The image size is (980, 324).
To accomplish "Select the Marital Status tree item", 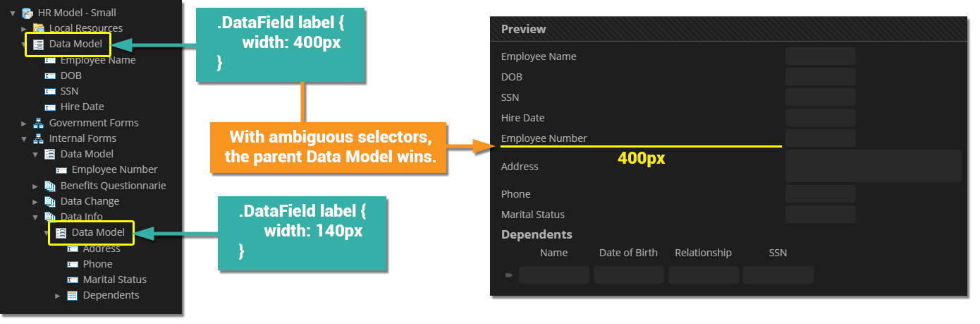I will click(114, 280).
